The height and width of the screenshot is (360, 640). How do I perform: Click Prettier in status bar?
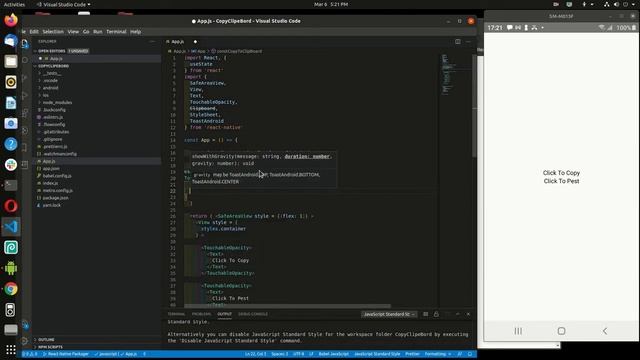pyautogui.click(x=412, y=354)
